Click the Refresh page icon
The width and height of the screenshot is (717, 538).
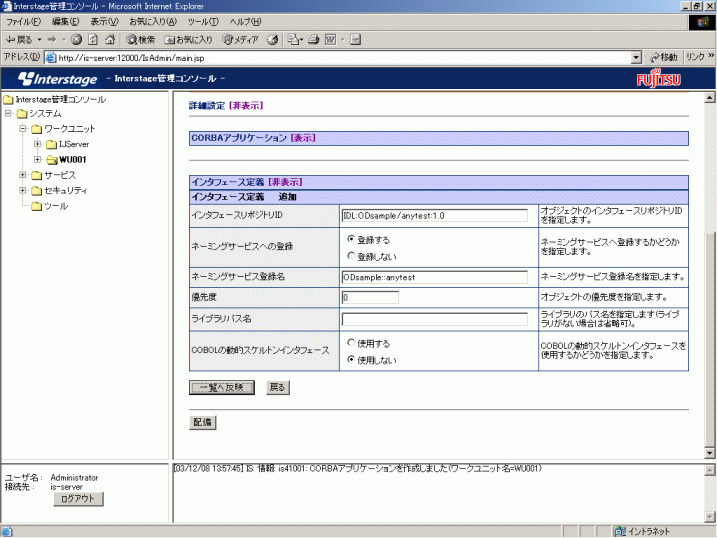point(93,40)
